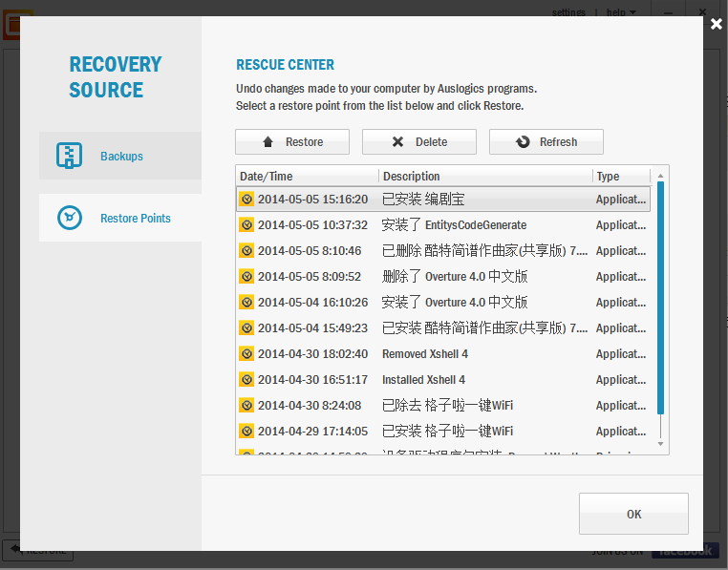Open the Backups tab
The image size is (728, 570).
(120, 156)
